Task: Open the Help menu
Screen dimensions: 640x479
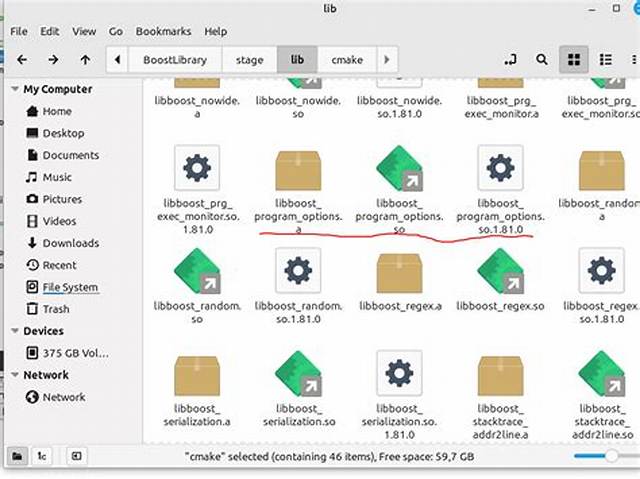Action: [216, 31]
